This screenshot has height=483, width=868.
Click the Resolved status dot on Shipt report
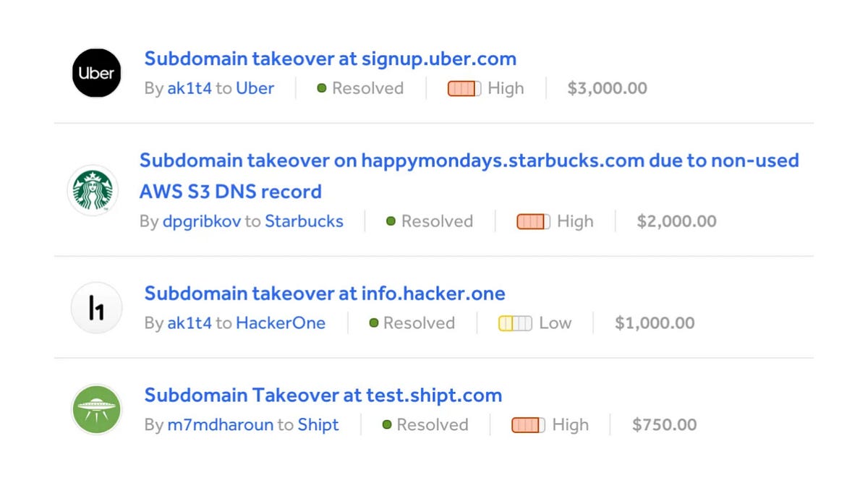(x=387, y=424)
